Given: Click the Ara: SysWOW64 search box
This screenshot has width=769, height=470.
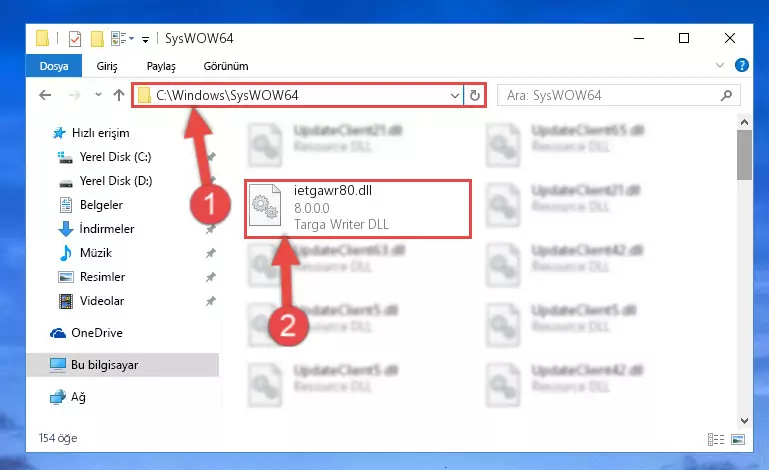Looking at the screenshot, I should point(618,96).
